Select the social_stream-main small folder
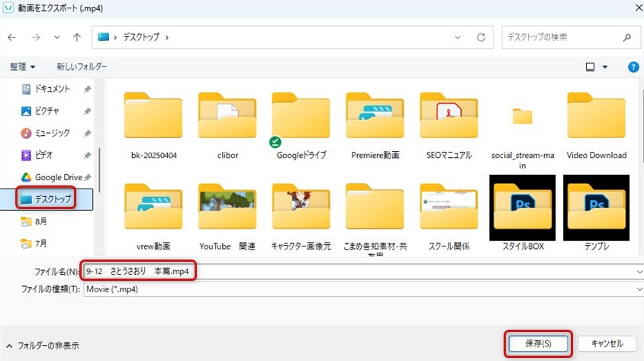 coord(523,117)
